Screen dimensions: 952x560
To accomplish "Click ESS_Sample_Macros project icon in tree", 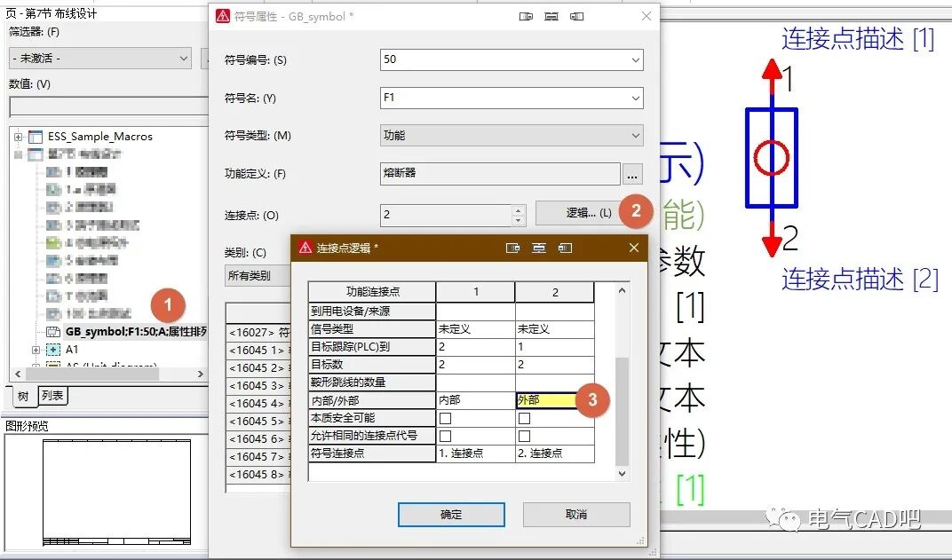I will (x=36, y=137).
